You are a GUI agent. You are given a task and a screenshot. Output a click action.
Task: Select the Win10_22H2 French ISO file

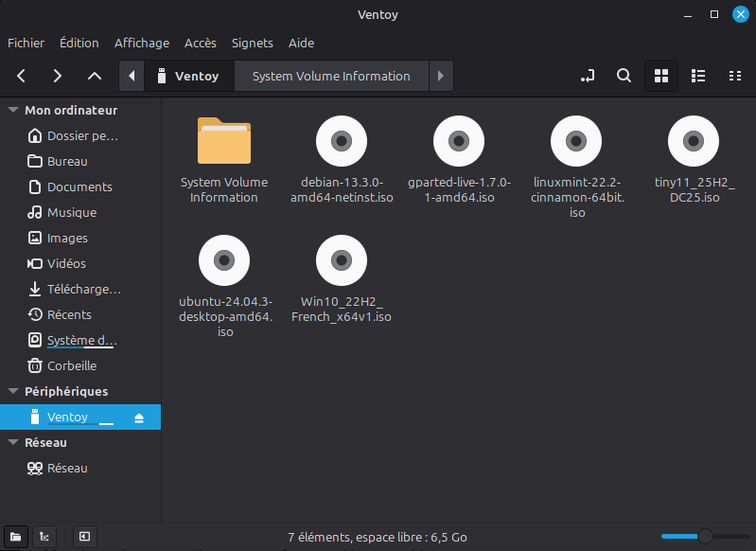342,261
